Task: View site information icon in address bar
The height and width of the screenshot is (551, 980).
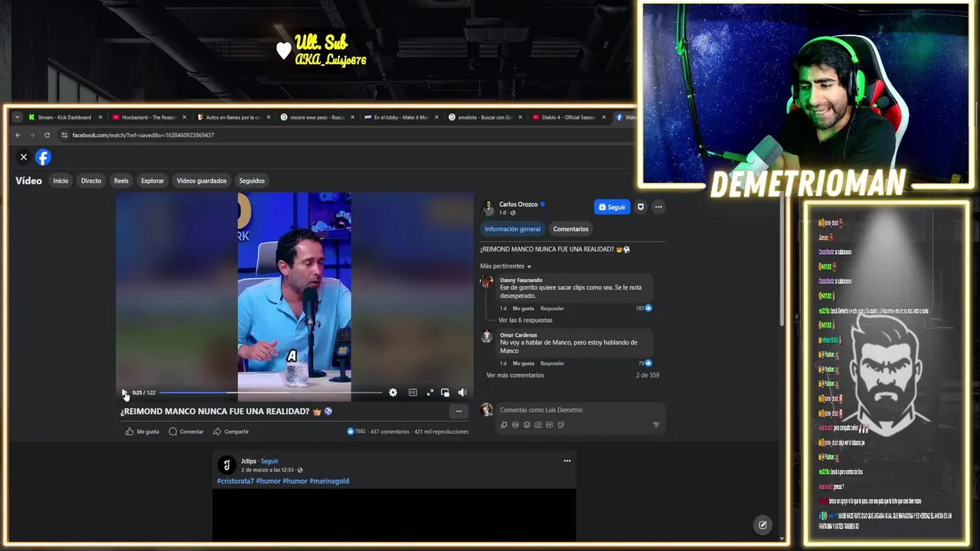Action: tap(64, 135)
